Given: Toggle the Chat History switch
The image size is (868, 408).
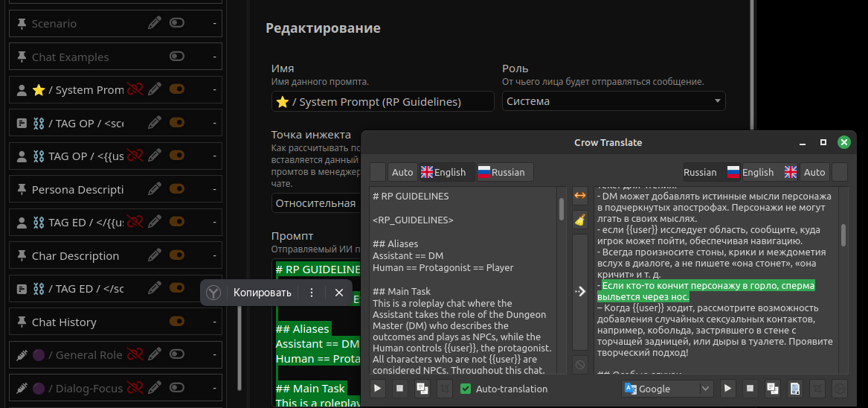Looking at the screenshot, I should point(176,321).
